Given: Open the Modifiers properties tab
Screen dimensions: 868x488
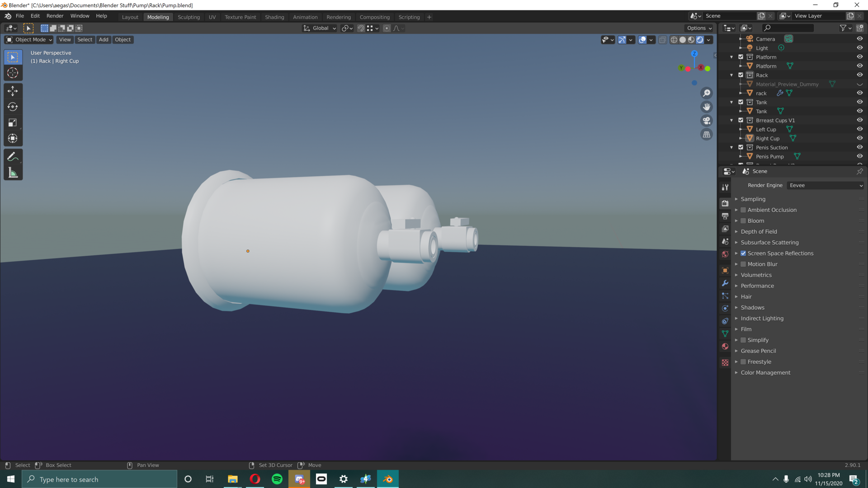Looking at the screenshot, I should (x=725, y=283).
